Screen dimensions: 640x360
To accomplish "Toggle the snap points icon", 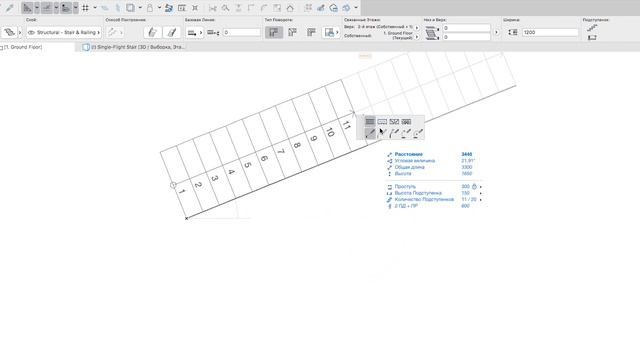I will tap(66, 8).
